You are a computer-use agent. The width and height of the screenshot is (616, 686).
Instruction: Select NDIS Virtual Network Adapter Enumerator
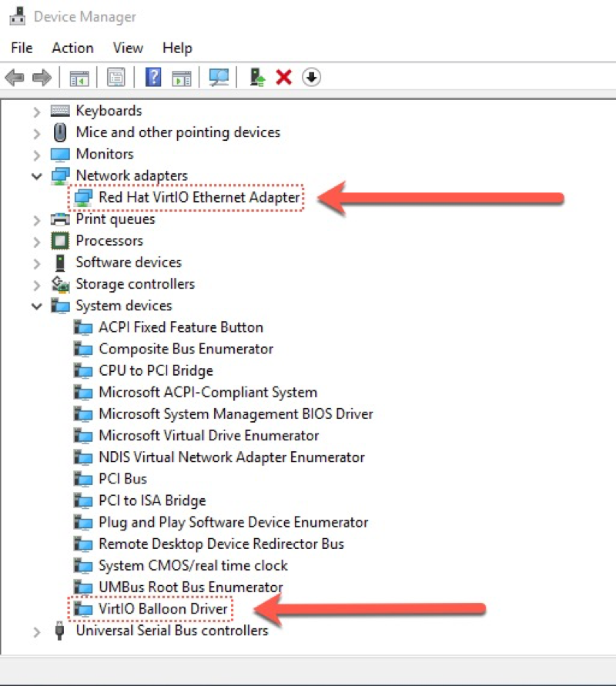point(232,457)
